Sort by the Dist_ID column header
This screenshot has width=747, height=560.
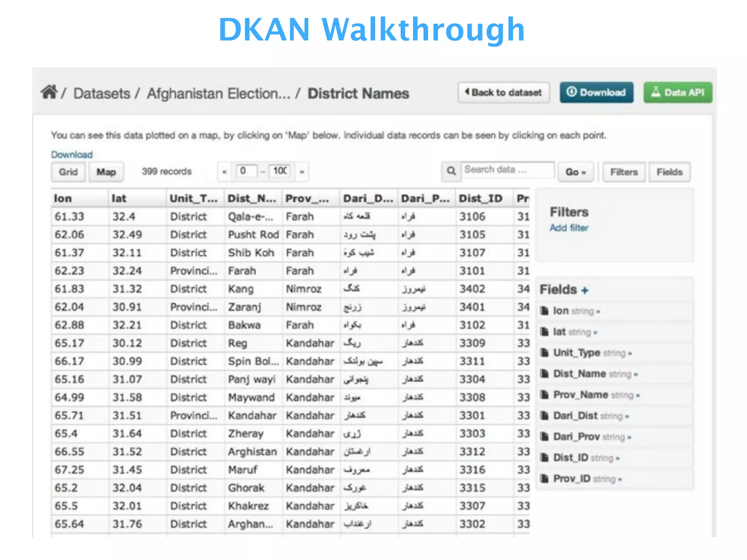484,198
